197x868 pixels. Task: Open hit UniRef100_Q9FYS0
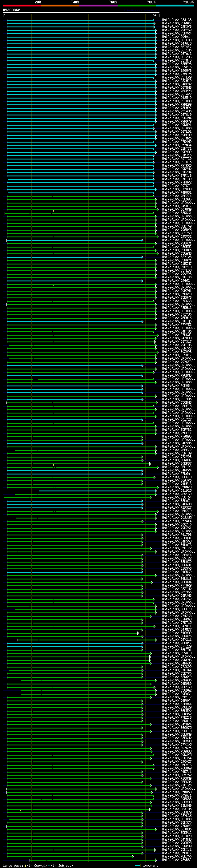pos(177,30)
